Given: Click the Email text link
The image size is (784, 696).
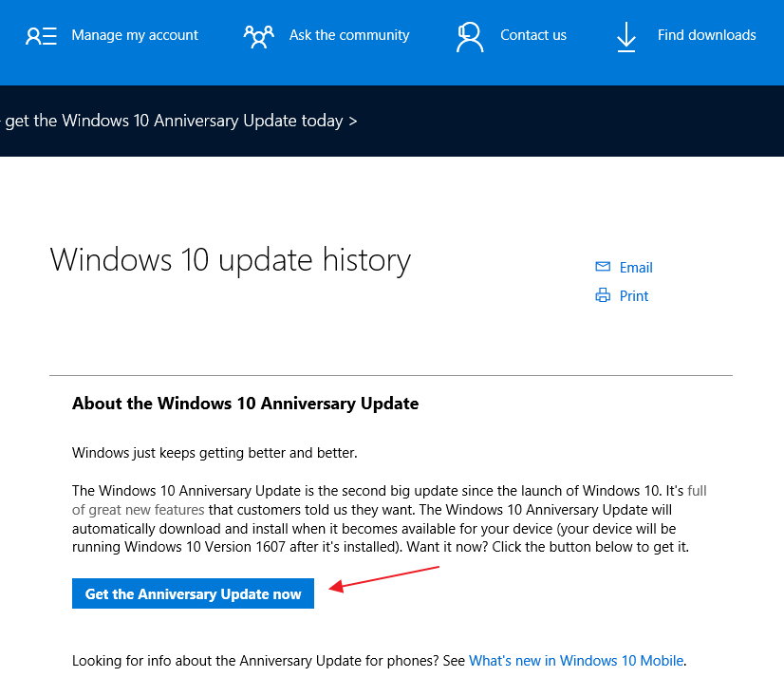Looking at the screenshot, I should [x=636, y=268].
